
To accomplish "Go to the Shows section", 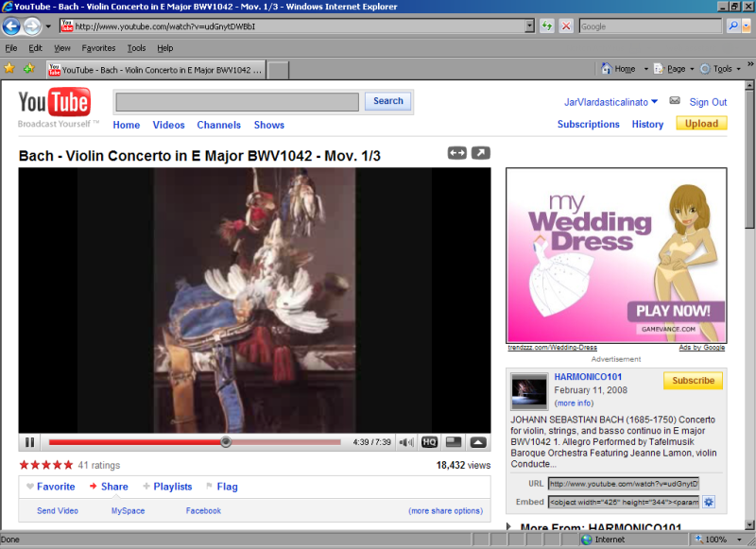I will (269, 125).
